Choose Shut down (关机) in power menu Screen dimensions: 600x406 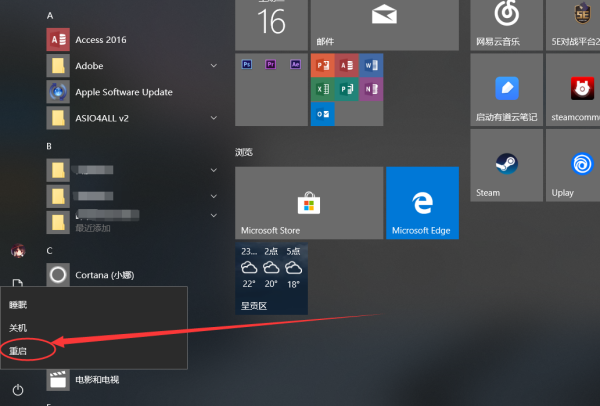point(20,327)
